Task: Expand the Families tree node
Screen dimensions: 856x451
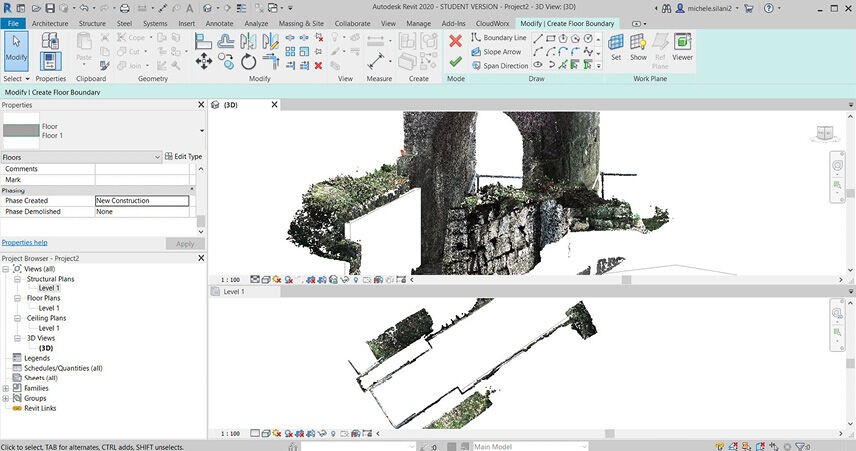Action: pyautogui.click(x=6, y=388)
